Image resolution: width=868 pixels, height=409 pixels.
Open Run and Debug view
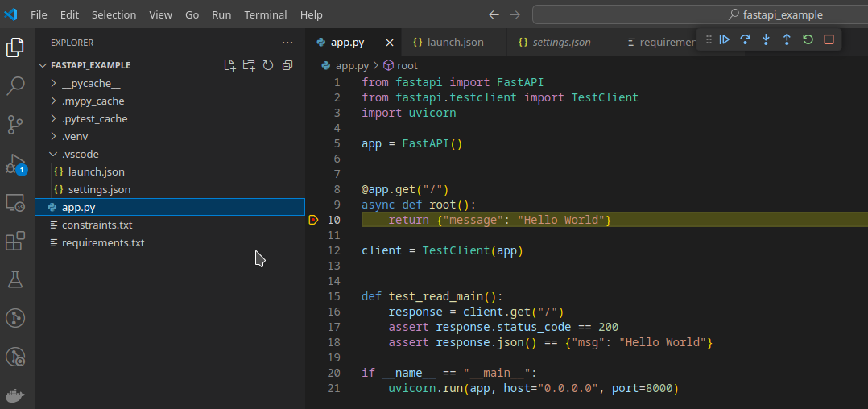click(x=15, y=164)
